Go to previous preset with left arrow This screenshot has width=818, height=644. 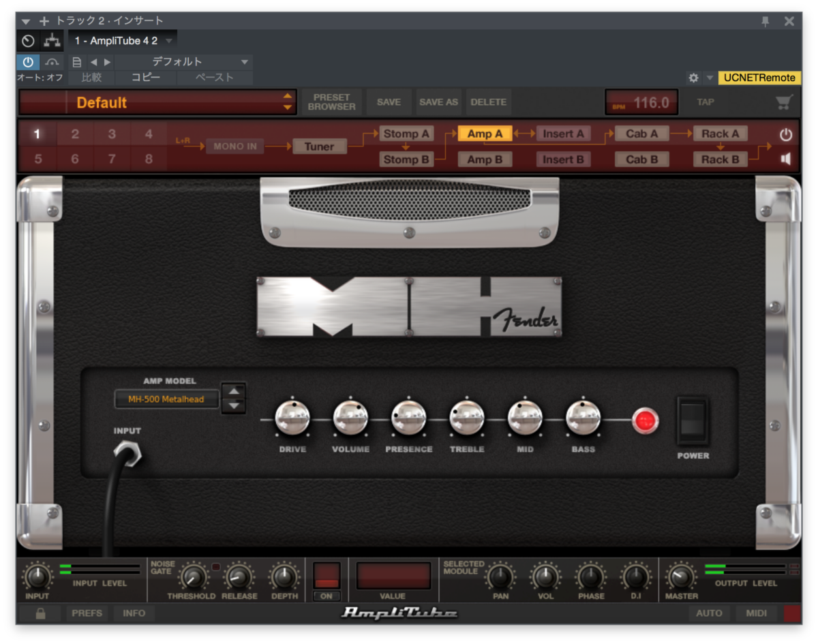93,62
